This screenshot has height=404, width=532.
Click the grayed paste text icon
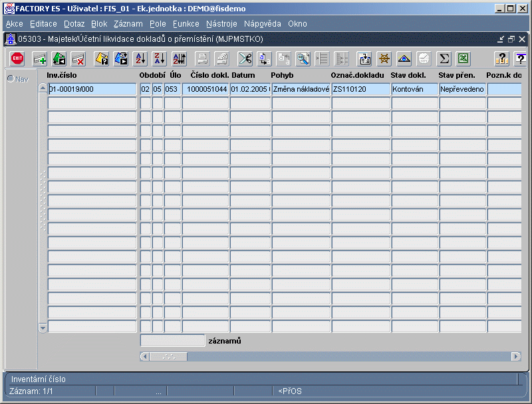click(284, 58)
